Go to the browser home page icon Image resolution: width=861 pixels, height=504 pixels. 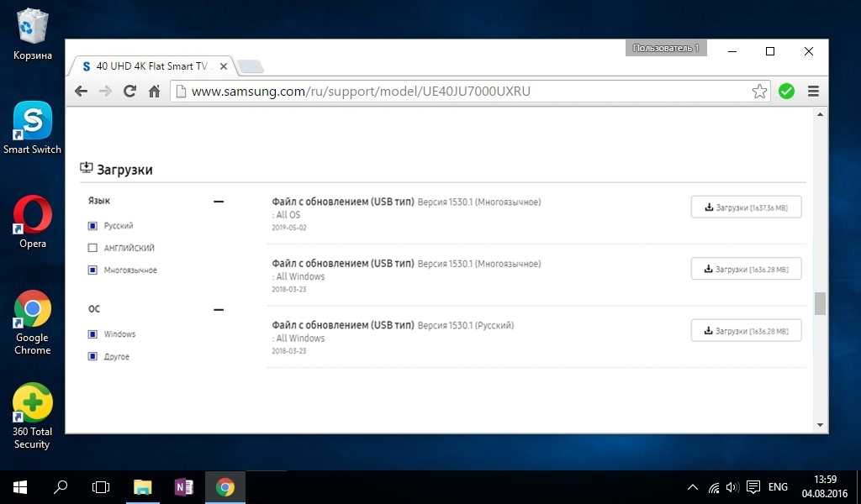click(154, 92)
